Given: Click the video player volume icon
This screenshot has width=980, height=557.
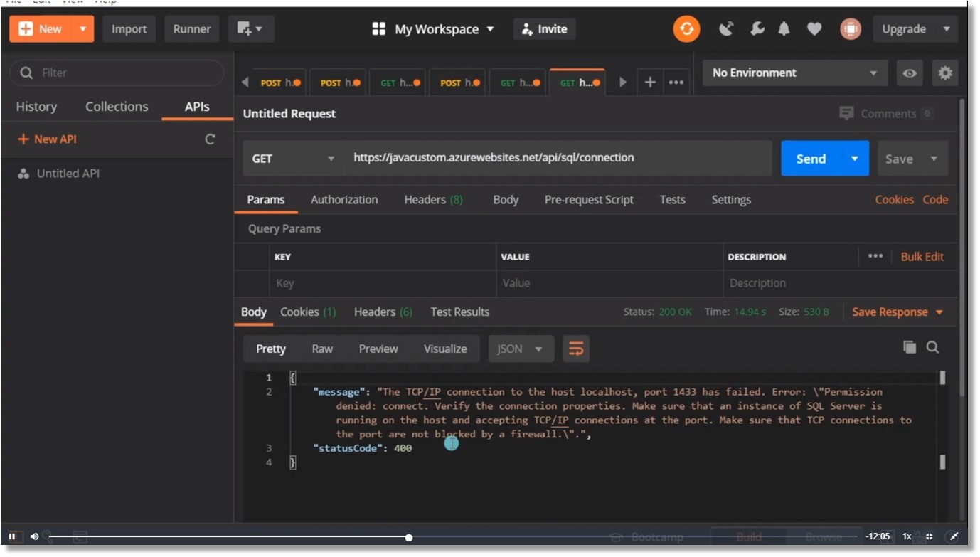Looking at the screenshot, I should point(34,536).
